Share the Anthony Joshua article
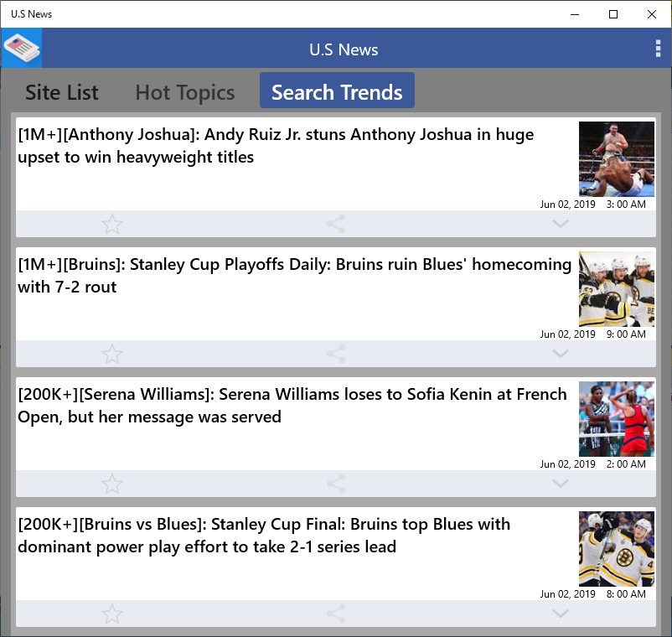This screenshot has height=637, width=672. (336, 224)
